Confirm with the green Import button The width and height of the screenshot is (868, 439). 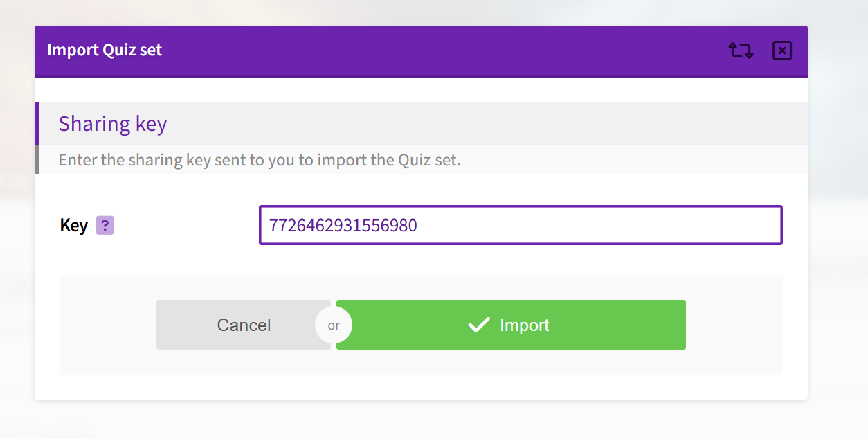511,325
